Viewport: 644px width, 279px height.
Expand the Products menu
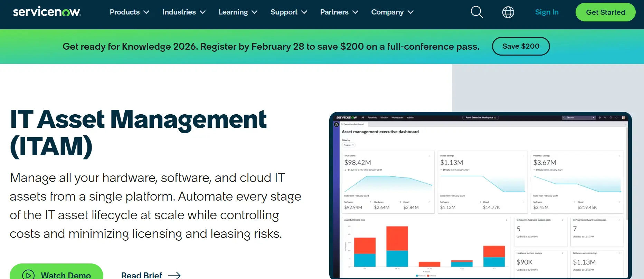130,12
